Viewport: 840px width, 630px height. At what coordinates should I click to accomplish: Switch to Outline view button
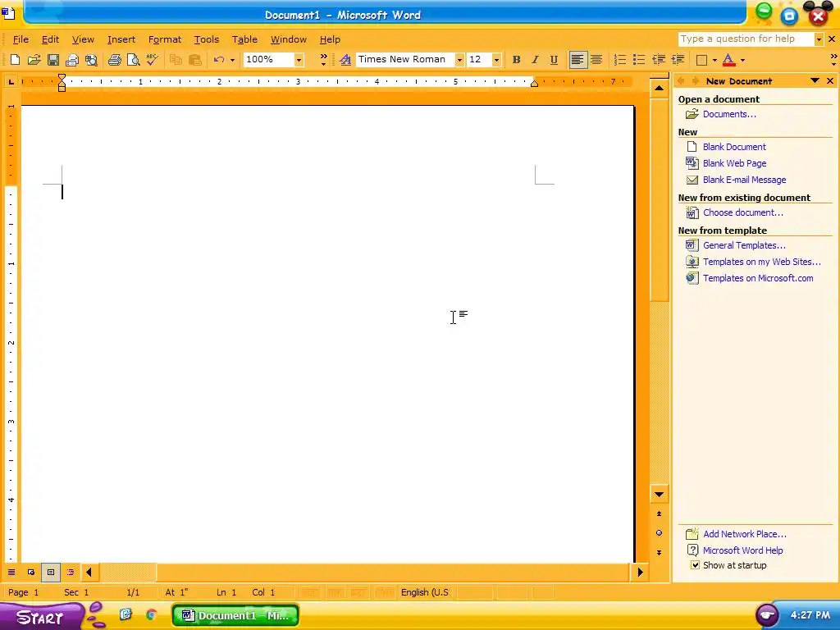71,572
